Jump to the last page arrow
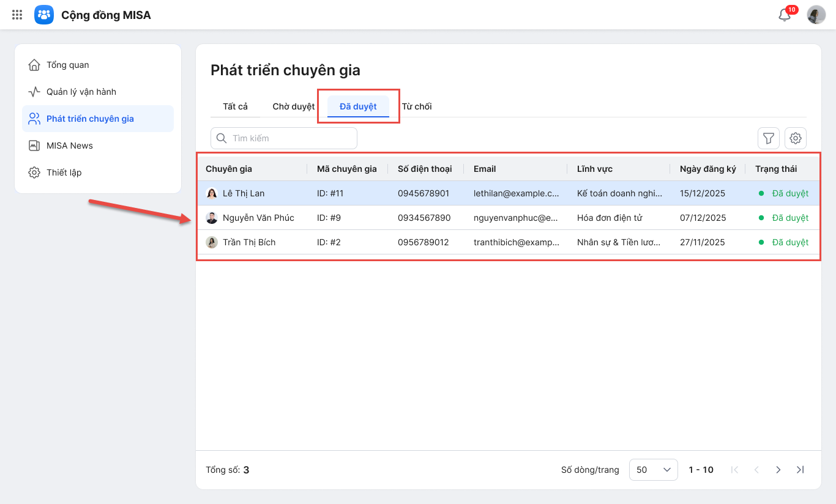This screenshot has width=836, height=504. (x=800, y=470)
